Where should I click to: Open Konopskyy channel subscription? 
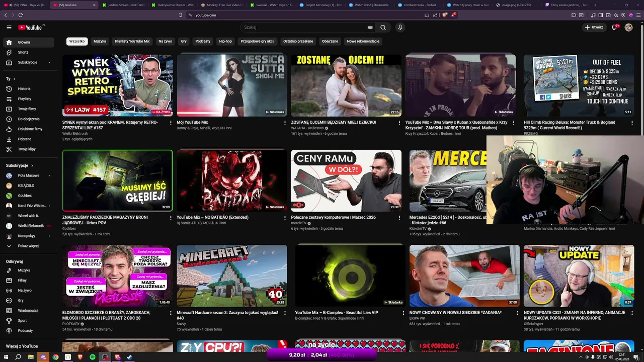pos(28,236)
